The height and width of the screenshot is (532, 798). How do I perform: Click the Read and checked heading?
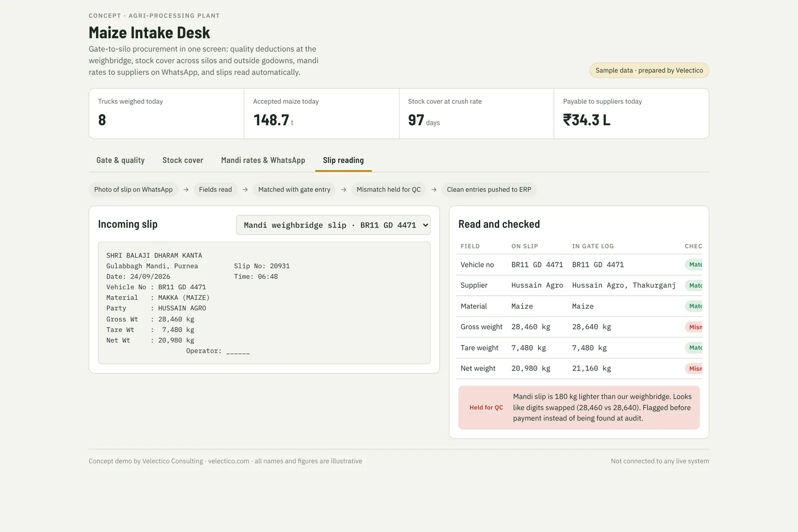coord(499,224)
